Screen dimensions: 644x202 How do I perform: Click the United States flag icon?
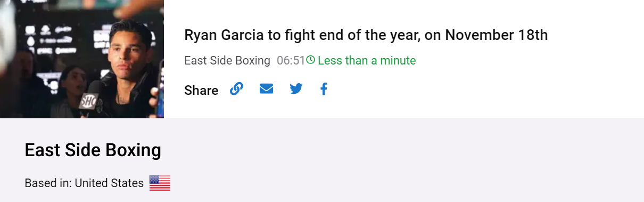(x=160, y=183)
